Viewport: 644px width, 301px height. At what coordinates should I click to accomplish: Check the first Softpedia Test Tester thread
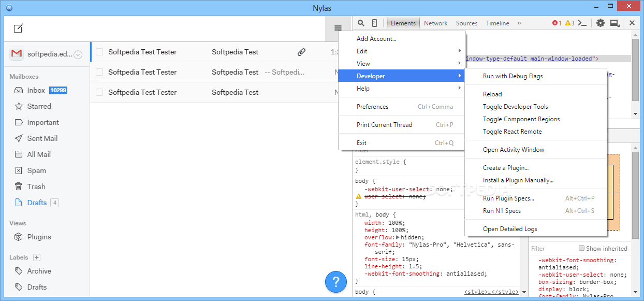(x=99, y=52)
